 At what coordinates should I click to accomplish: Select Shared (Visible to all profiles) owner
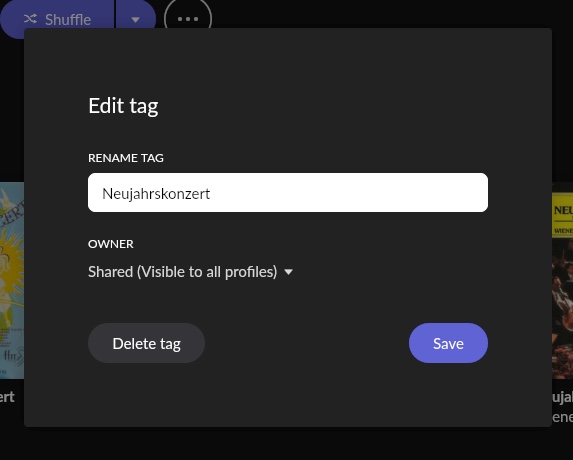click(x=183, y=272)
